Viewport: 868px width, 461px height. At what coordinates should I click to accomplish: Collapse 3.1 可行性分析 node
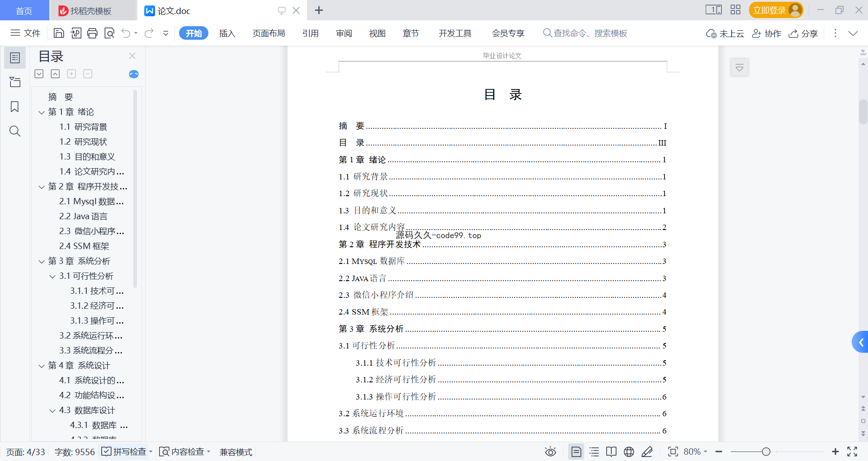click(52, 276)
